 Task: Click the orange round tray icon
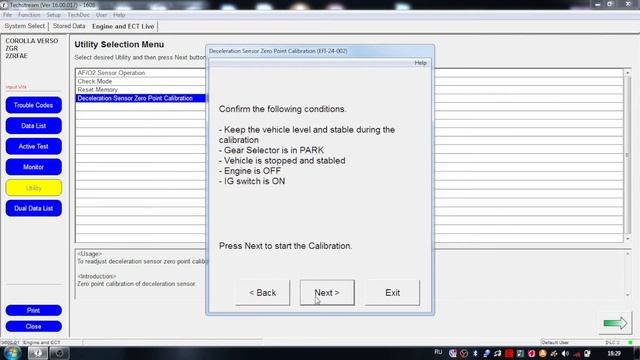pyautogui.click(x=542, y=353)
